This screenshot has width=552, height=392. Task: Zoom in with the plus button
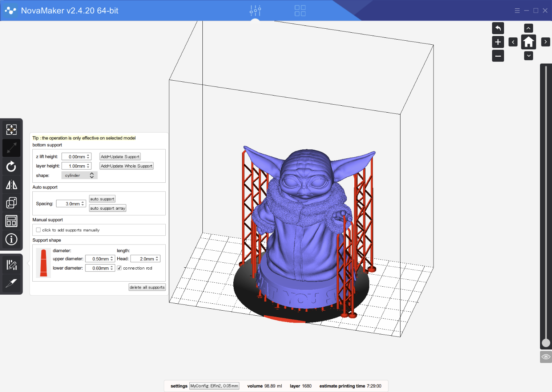click(498, 42)
